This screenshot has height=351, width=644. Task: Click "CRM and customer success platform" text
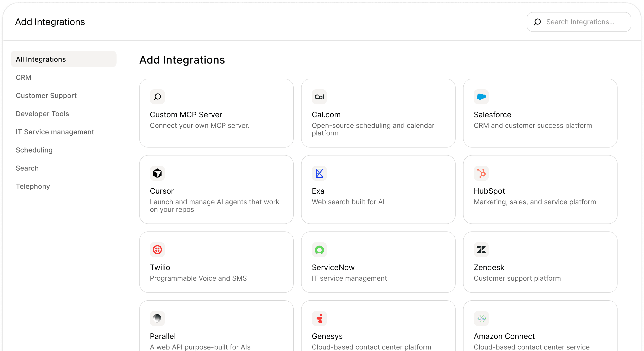click(x=533, y=126)
